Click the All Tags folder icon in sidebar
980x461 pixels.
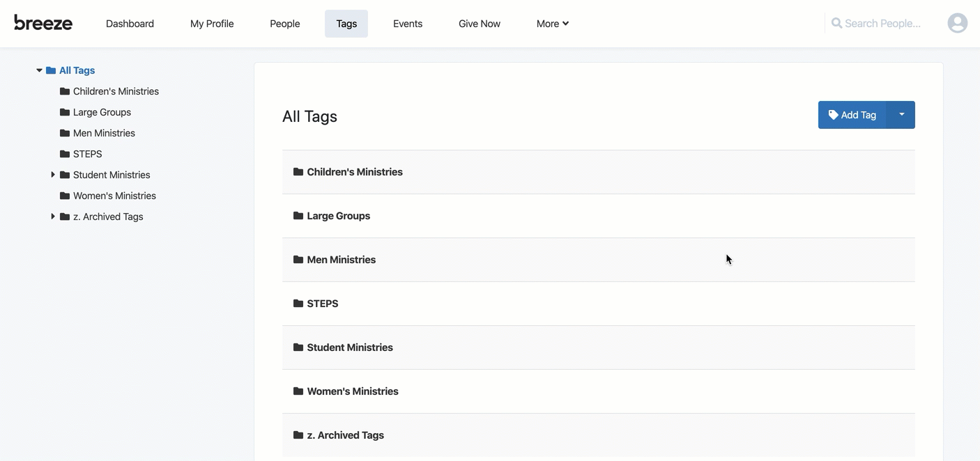[x=51, y=70]
